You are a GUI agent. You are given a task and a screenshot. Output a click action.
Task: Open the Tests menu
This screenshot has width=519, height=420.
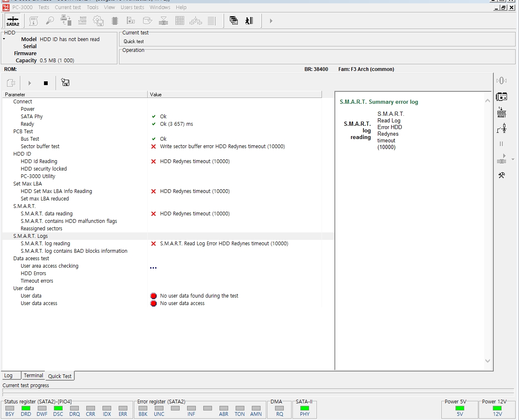(44, 7)
